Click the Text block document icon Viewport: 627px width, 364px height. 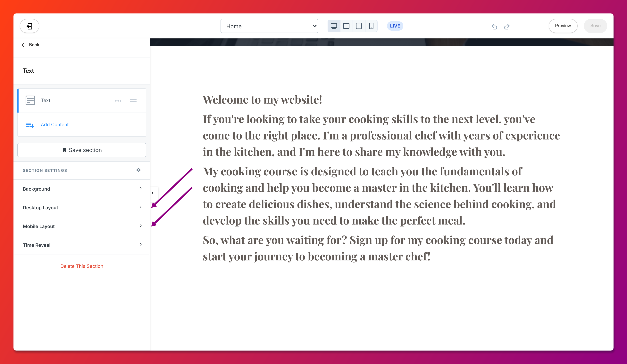click(x=30, y=100)
